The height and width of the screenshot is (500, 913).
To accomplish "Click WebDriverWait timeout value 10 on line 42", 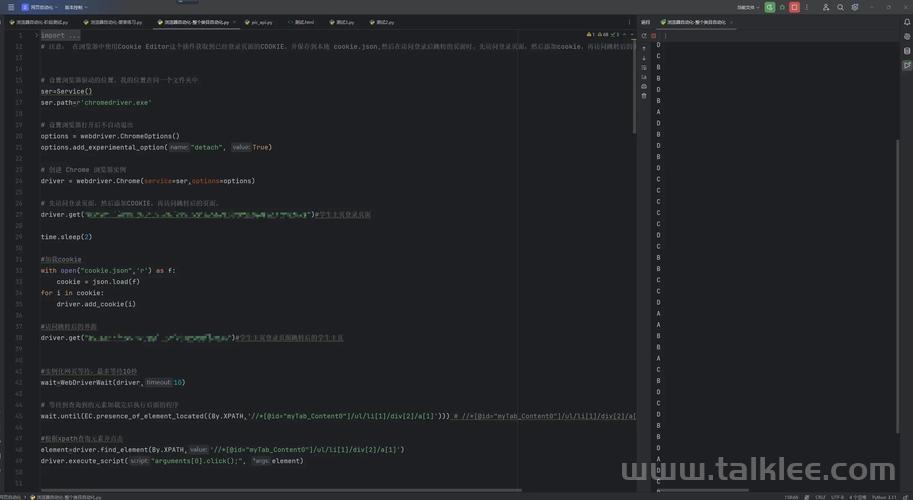I will pos(178,382).
